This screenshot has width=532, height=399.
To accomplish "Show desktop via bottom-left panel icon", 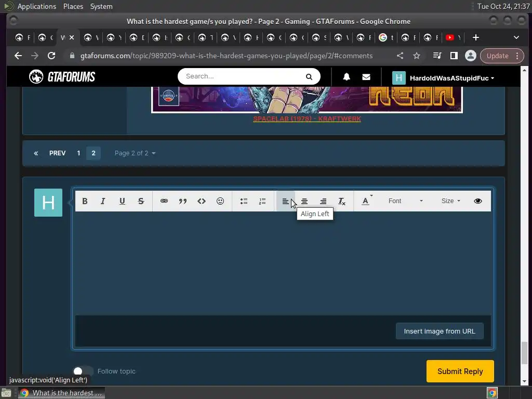I will [6, 393].
